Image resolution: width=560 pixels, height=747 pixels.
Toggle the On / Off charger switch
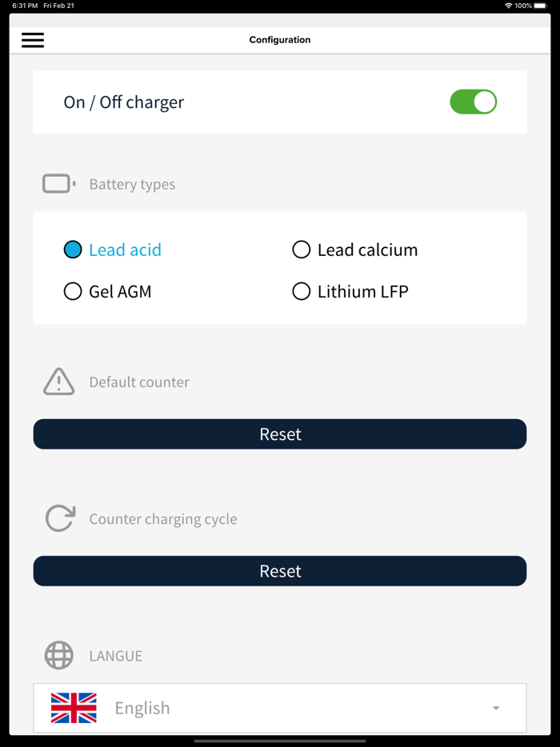click(473, 102)
